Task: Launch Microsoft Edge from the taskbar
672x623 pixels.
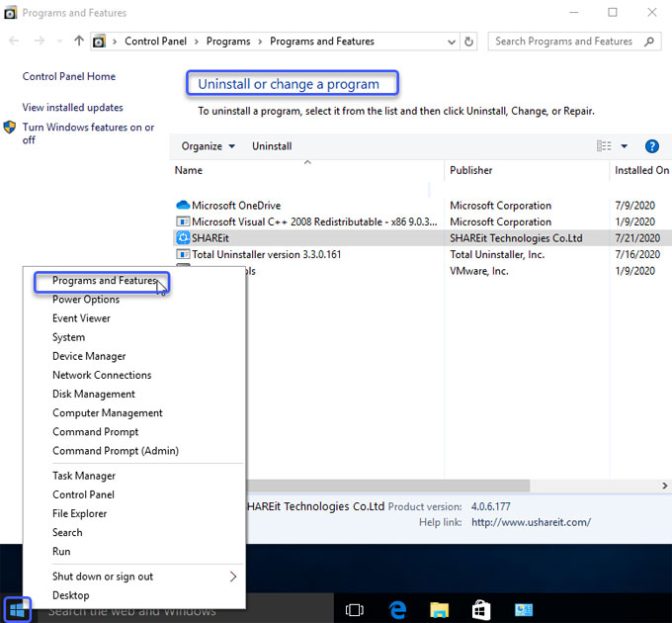Action: click(397, 610)
